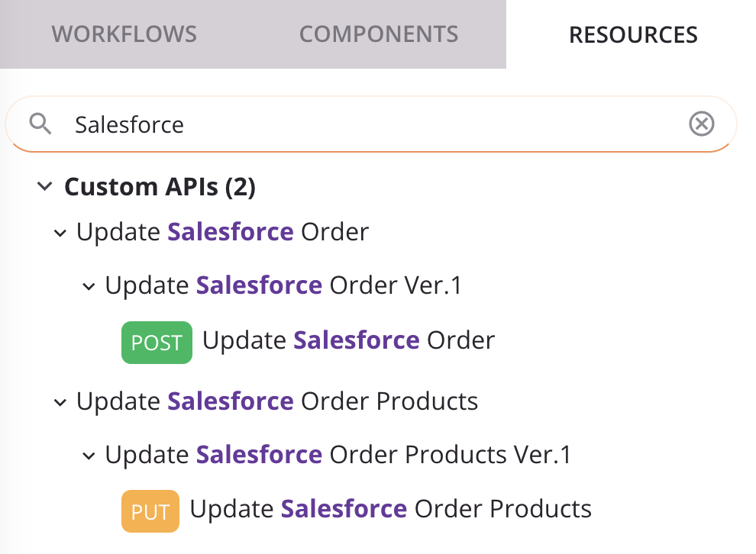
Task: Collapse the top-level Update Salesforce Order chevron
Action: 60,233
